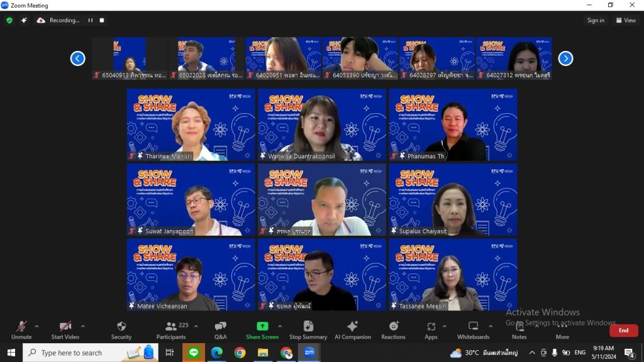Image resolution: width=644 pixels, height=362 pixels.
Task: Expand arrow beside Whiteboards
Action: coord(491,326)
